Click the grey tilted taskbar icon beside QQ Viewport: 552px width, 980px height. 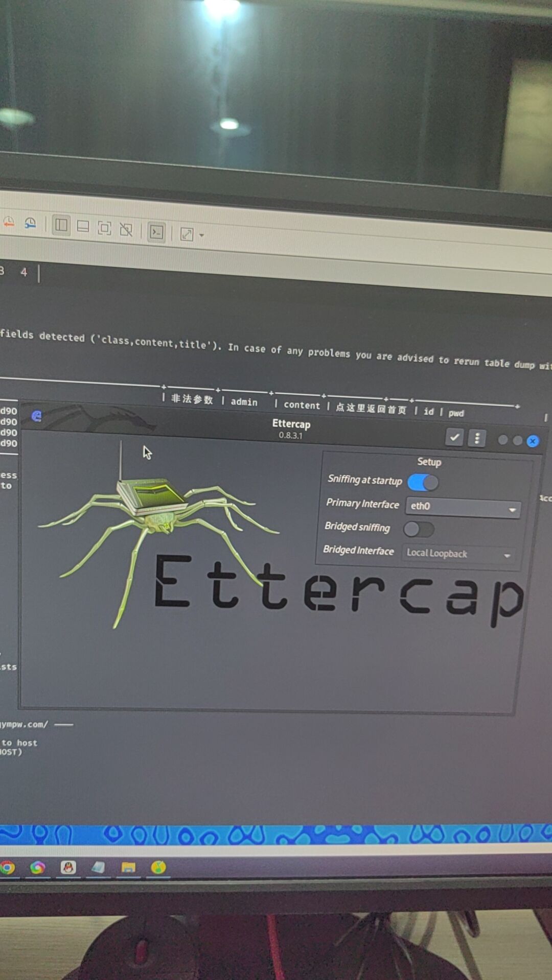tap(98, 867)
